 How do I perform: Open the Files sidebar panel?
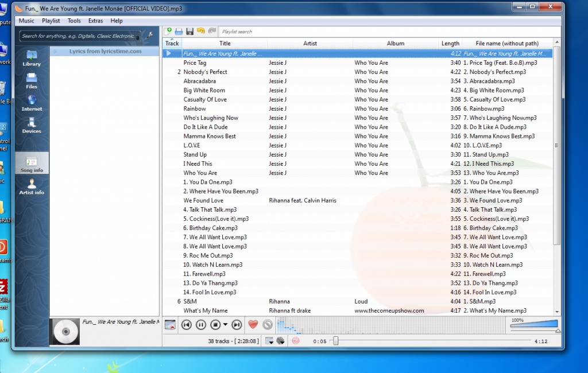(32, 80)
